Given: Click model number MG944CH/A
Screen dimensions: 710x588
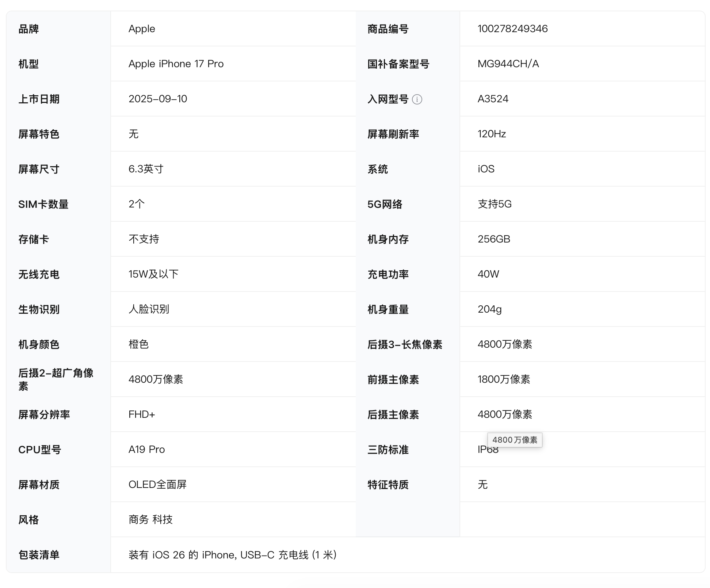Looking at the screenshot, I should pyautogui.click(x=508, y=64).
